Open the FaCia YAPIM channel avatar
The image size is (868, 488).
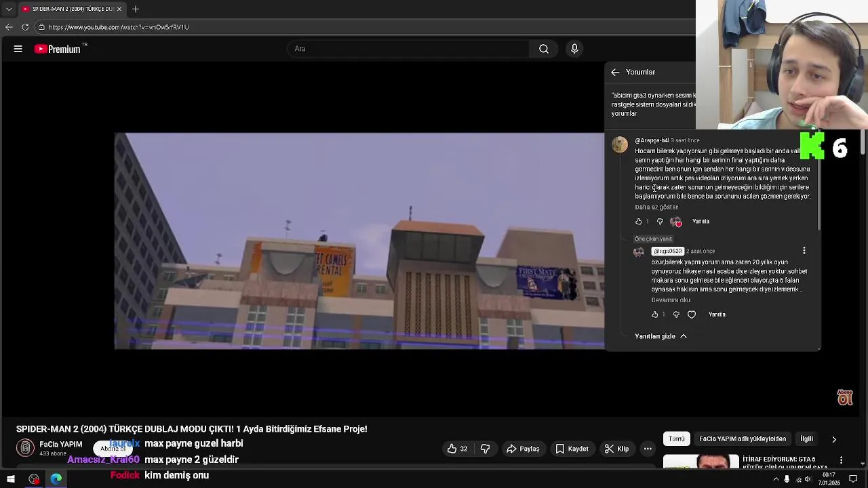(x=25, y=447)
